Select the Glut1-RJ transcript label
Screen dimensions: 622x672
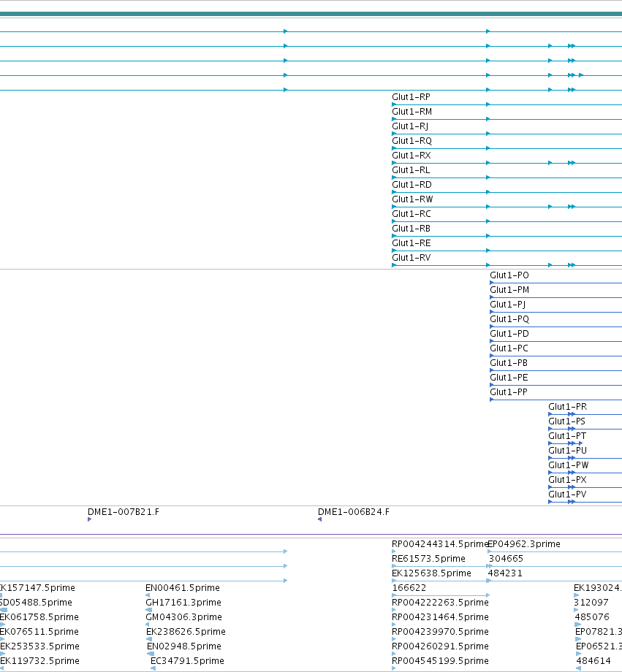pyautogui.click(x=410, y=126)
